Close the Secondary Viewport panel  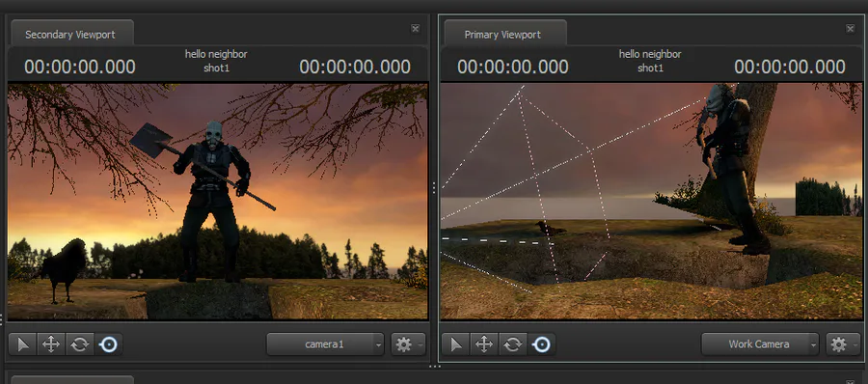pyautogui.click(x=415, y=29)
